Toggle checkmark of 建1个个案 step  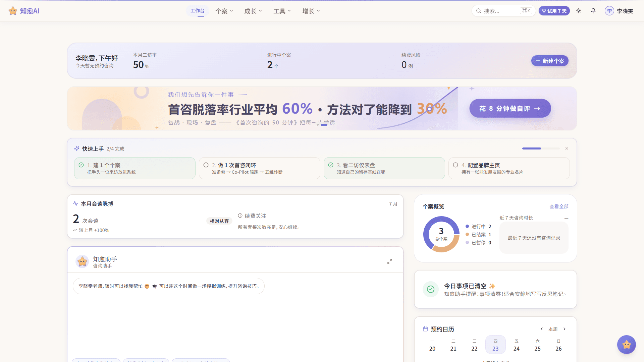pos(81,165)
